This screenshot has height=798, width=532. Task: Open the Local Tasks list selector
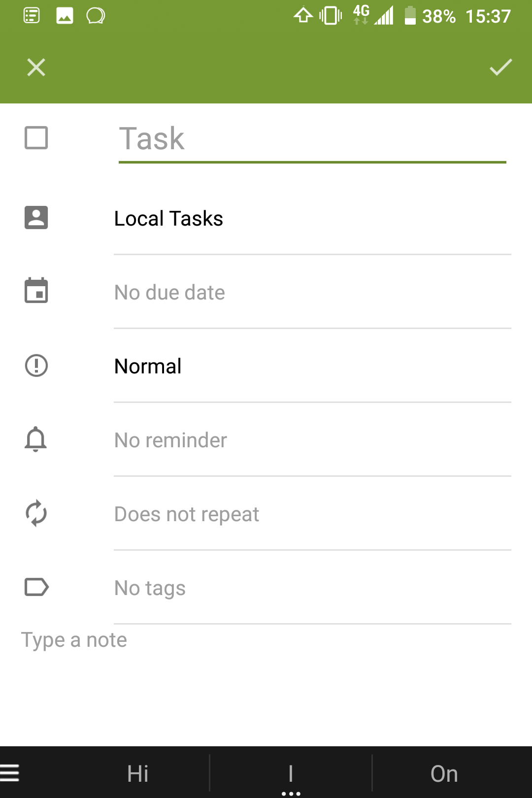click(312, 218)
